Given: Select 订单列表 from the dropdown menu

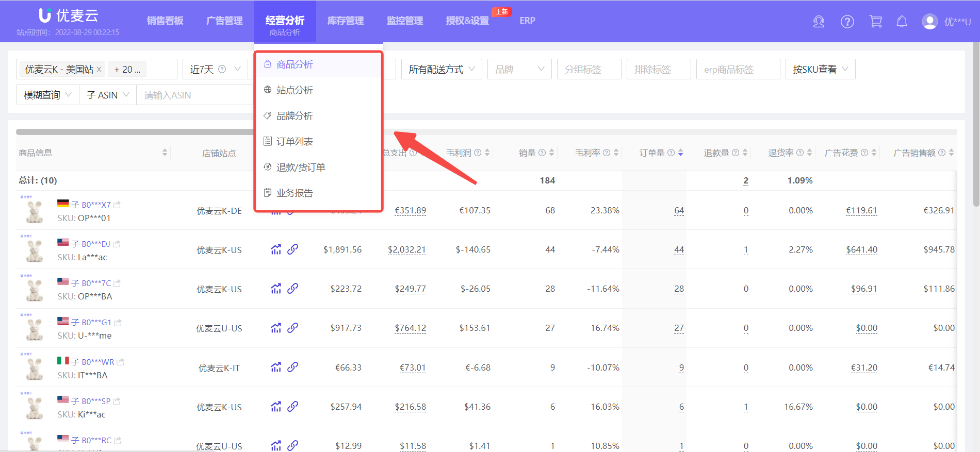Looking at the screenshot, I should [318, 141].
